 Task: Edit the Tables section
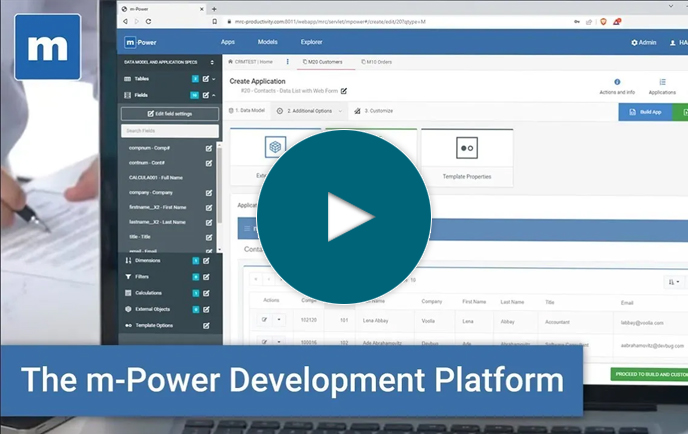pos(206,79)
